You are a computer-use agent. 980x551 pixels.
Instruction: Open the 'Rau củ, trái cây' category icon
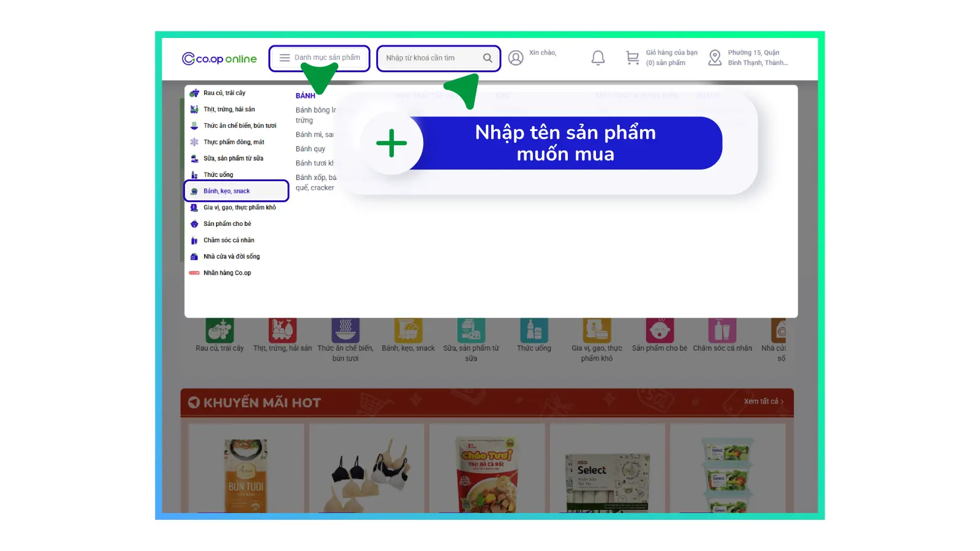pos(220,329)
